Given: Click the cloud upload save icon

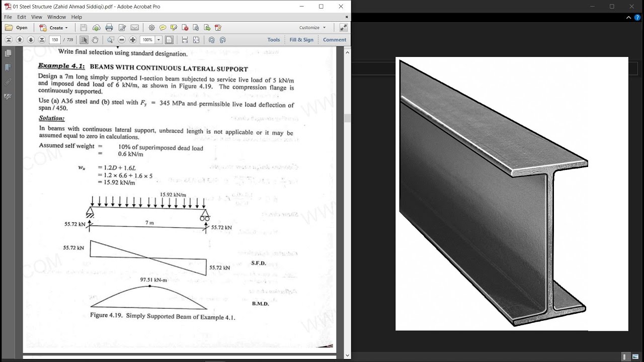Looking at the screenshot, I should pyautogui.click(x=96, y=28).
